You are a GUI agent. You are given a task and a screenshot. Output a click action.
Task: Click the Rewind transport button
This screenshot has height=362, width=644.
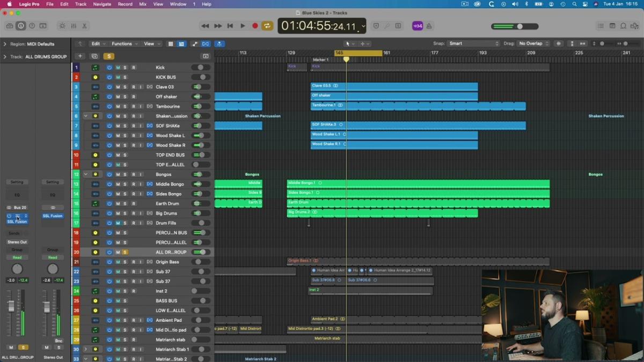205,26
